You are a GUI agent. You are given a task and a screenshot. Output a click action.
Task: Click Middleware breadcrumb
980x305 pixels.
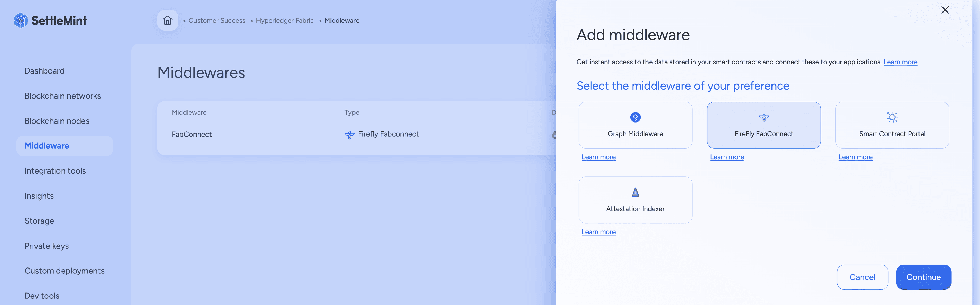[x=342, y=20]
